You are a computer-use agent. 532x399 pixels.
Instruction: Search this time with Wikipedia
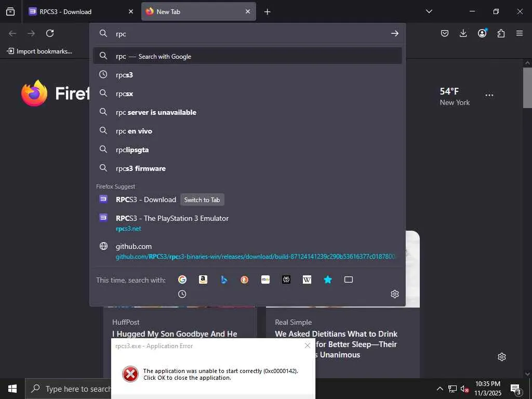pyautogui.click(x=307, y=280)
